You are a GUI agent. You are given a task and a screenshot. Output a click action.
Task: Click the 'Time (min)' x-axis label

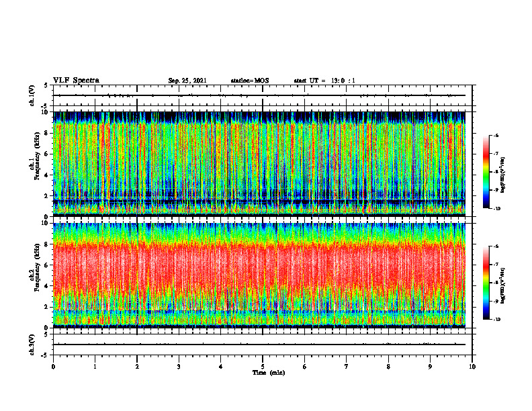pos(269,373)
